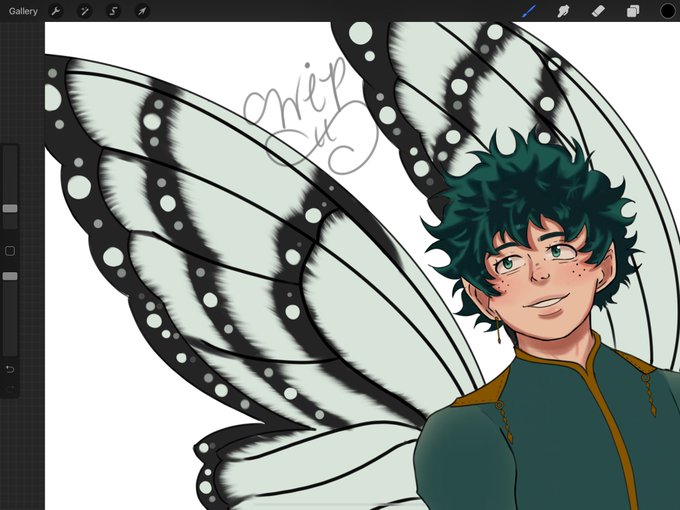
Task: Undo the last stroke
Action: pyautogui.click(x=10, y=369)
